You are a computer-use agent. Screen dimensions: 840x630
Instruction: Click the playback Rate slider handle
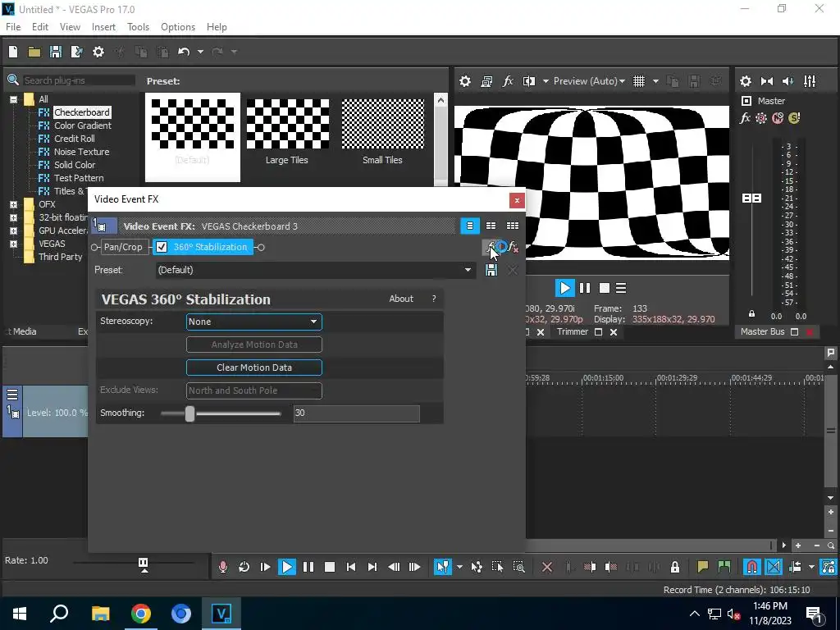tap(143, 562)
